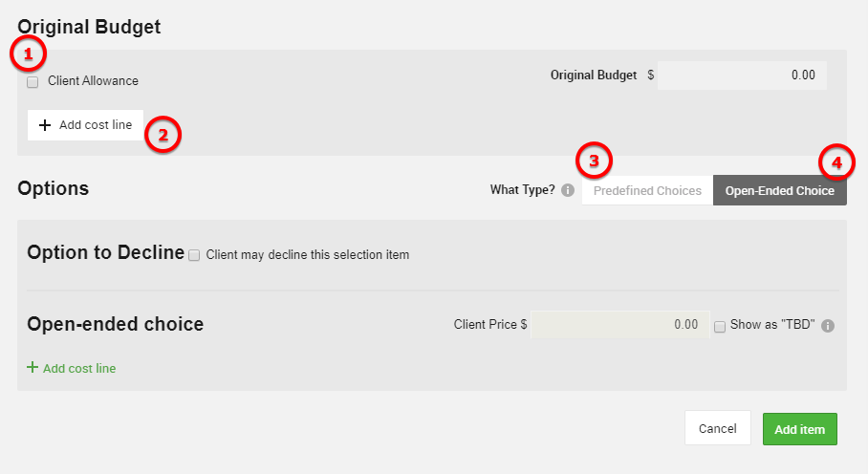The width and height of the screenshot is (868, 474).
Task: Enable the Client Allowance checkbox
Action: pos(33,82)
